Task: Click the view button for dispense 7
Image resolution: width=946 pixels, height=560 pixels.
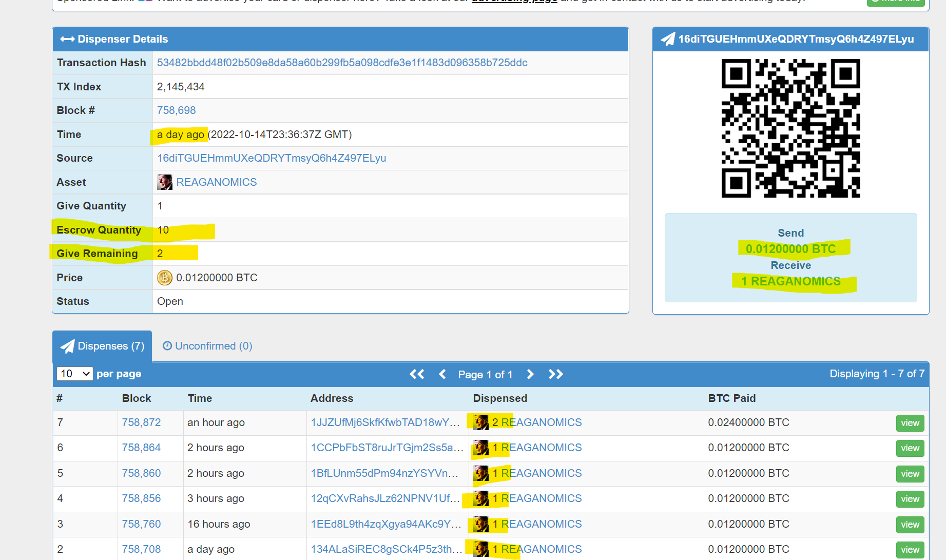Action: pyautogui.click(x=910, y=423)
